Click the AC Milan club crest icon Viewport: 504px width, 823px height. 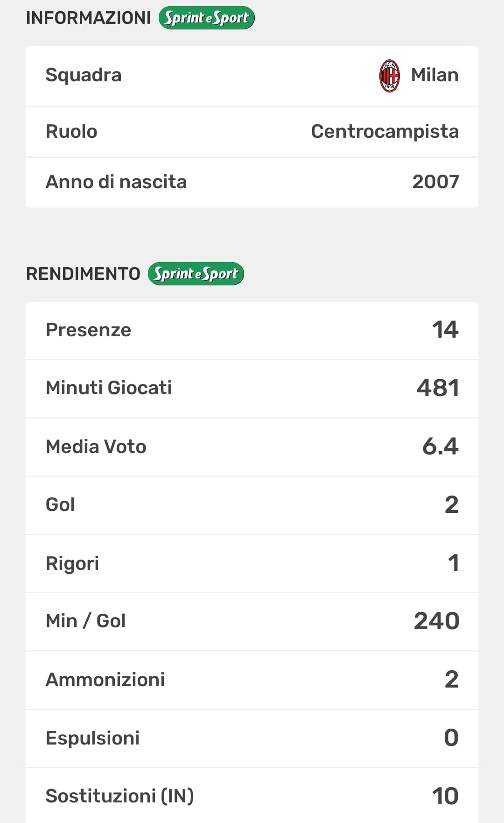389,75
